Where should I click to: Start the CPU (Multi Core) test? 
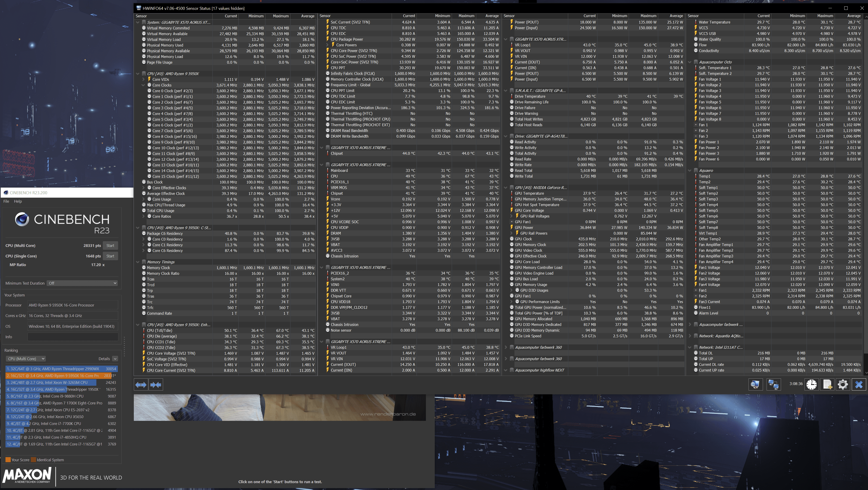pos(110,246)
